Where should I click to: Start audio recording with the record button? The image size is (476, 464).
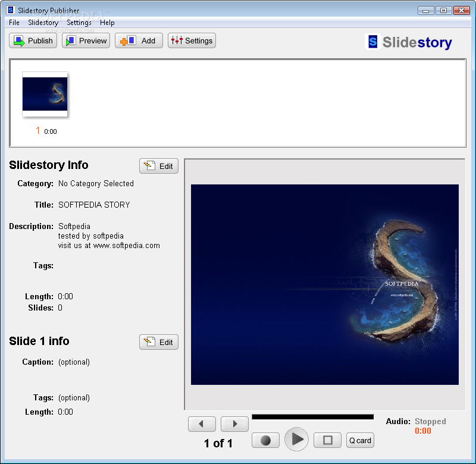[265, 440]
